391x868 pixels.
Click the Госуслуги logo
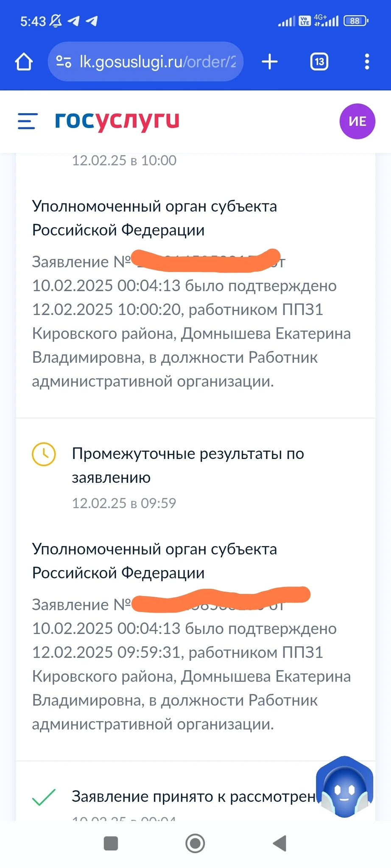117,121
